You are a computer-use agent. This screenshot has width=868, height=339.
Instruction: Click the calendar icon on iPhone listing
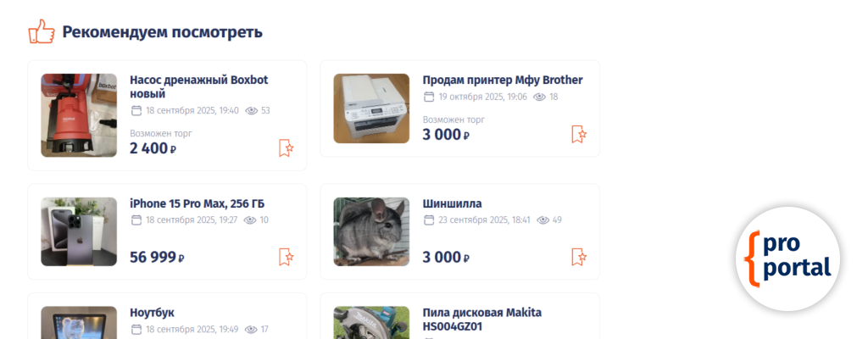pyautogui.click(x=136, y=220)
